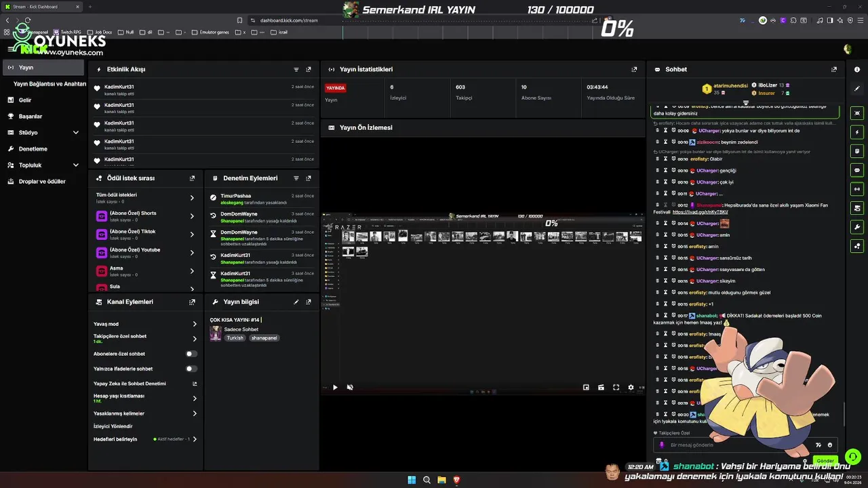The image size is (868, 488).
Task: Toggle activity feed lightning panel button
Action: (x=857, y=132)
